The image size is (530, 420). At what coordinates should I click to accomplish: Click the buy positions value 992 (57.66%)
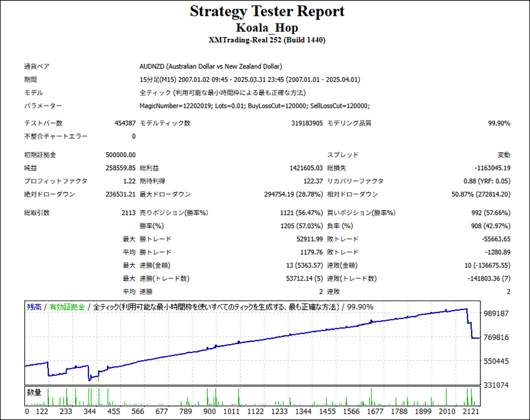coord(491,213)
